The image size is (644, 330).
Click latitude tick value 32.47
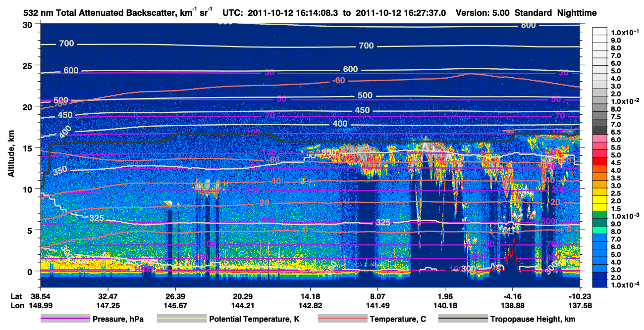pyautogui.click(x=107, y=297)
